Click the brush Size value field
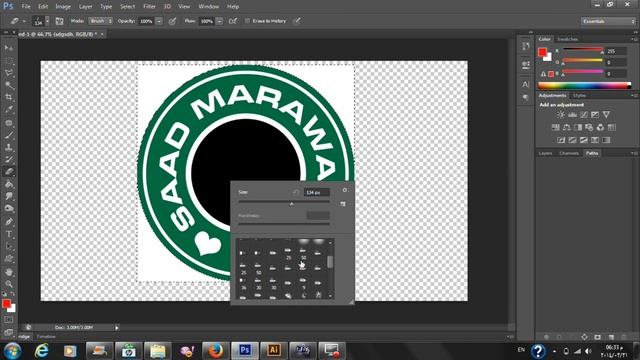Image resolution: width=640 pixels, height=360 pixels. 317,192
